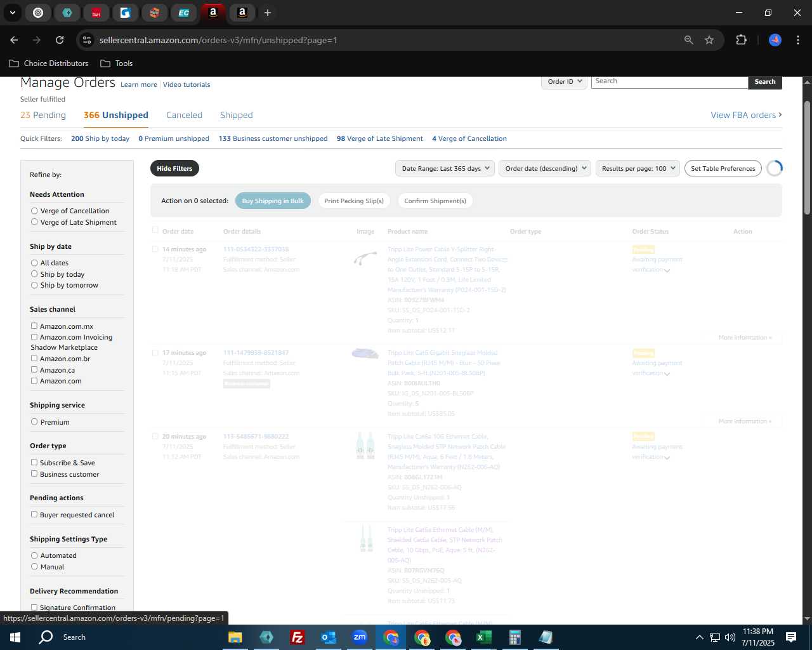812x650 pixels.
Task: Open the Chrome profile avatar
Action: (775, 40)
